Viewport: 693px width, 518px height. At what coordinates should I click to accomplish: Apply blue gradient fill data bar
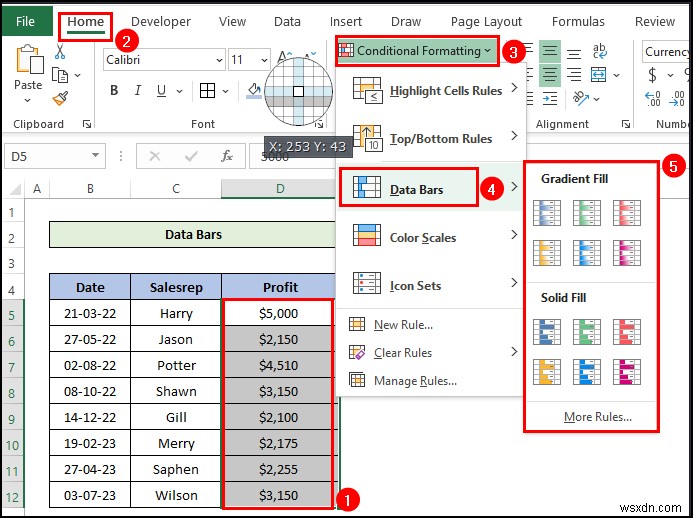(547, 213)
